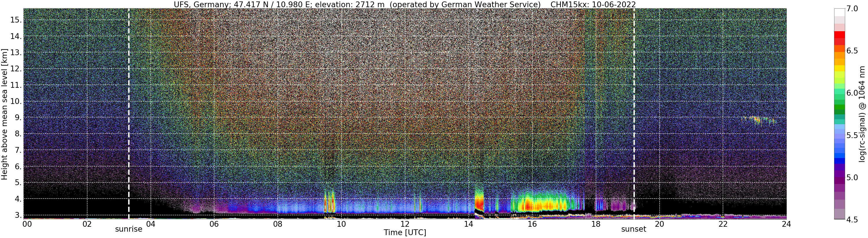Screen dimensions: 868x238
Task: Click the '22' time tick label
Action: point(723,224)
